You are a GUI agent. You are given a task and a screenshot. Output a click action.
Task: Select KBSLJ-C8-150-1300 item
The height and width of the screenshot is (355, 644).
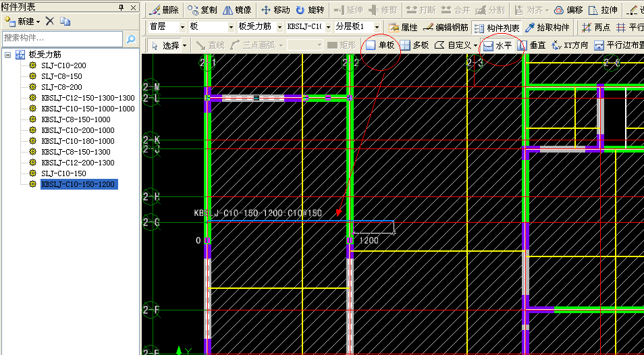tap(76, 152)
